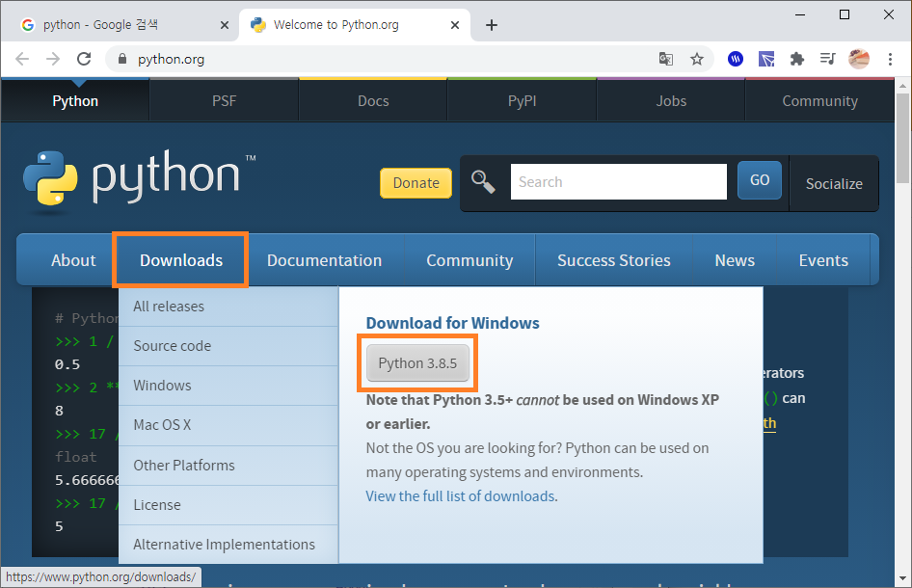The height and width of the screenshot is (588, 912).
Task: Open the About main menu
Action: coord(73,260)
